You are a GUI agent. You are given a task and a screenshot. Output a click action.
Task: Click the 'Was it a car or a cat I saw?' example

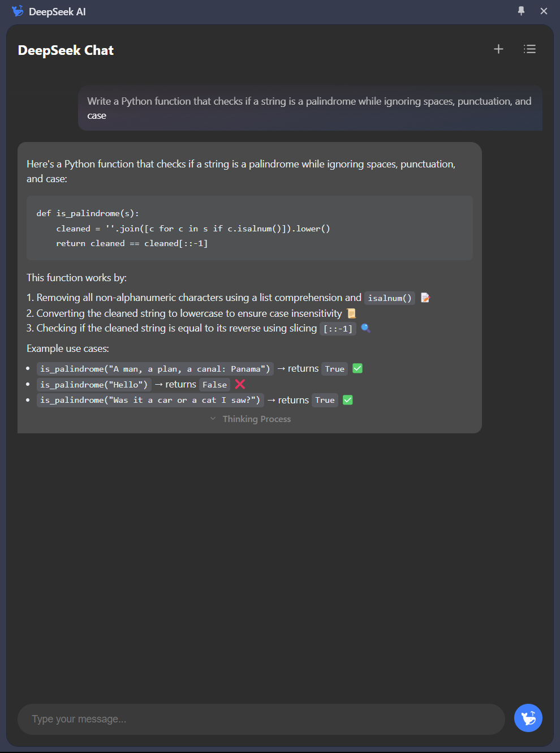click(150, 400)
